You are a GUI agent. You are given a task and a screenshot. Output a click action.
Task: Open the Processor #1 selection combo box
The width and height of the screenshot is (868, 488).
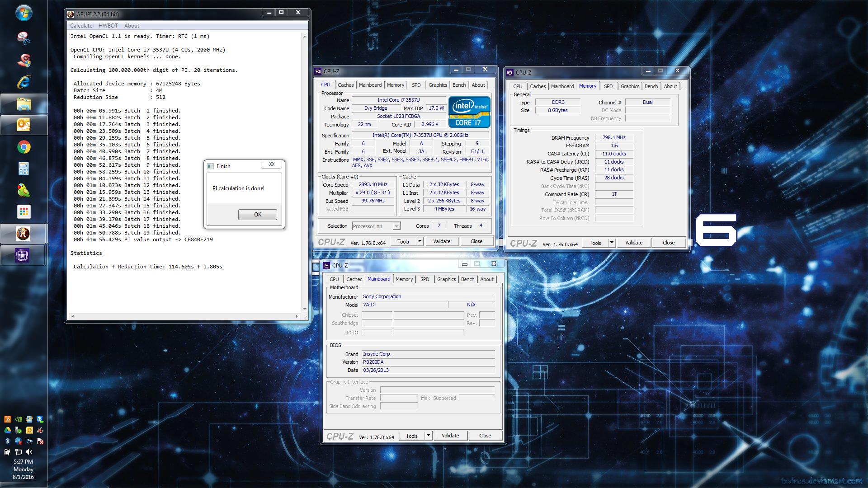pos(376,226)
